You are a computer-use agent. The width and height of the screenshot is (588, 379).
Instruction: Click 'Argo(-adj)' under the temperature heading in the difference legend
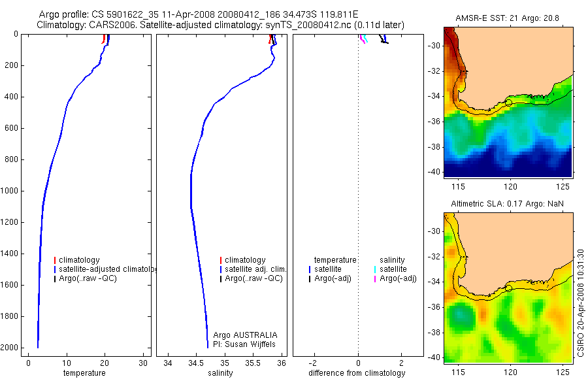[333, 278]
